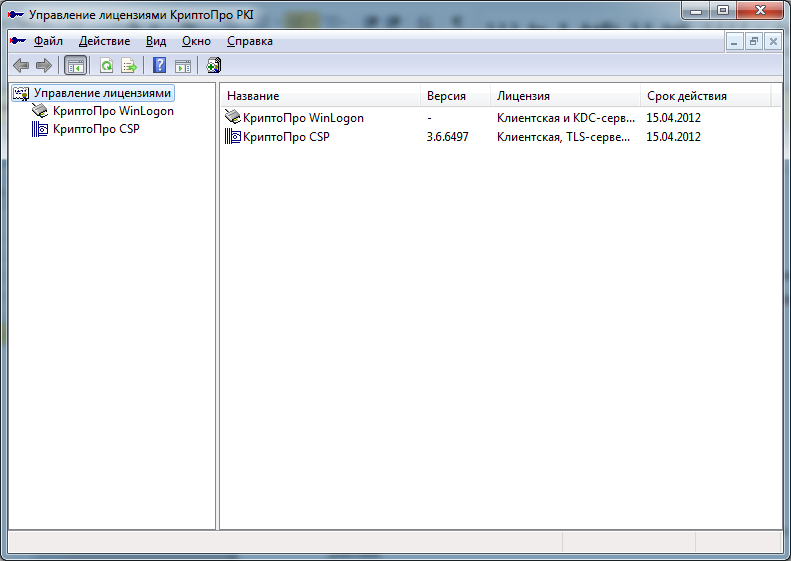Click the add license toolbar icon
791x561 pixels.
(x=213, y=66)
